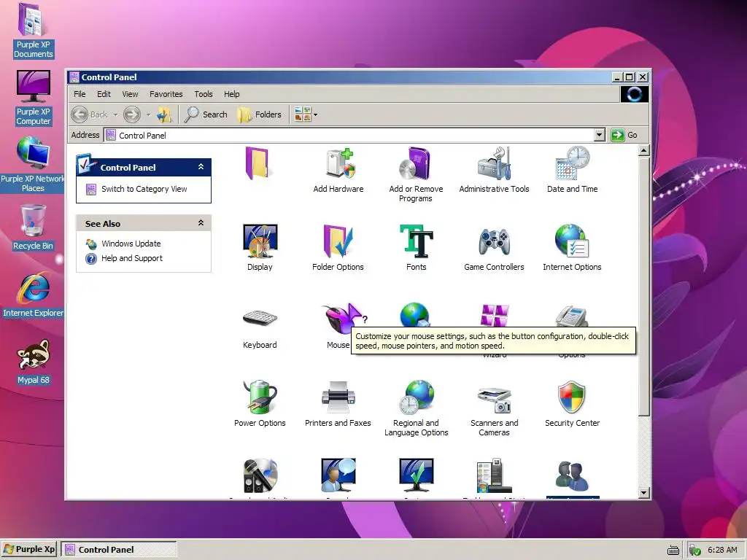Open Power Options
This screenshot has height=560, width=747.
(260, 404)
